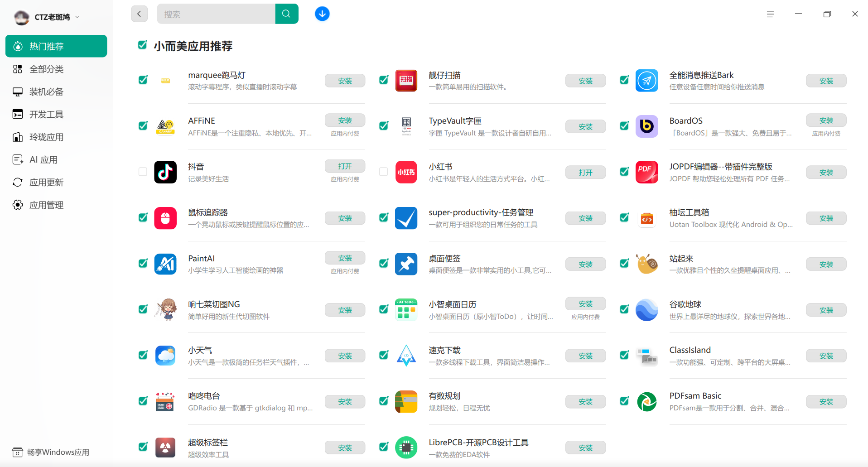Open the 装机必备 sidebar section
Viewport: 868px width, 467px height.
click(56, 91)
